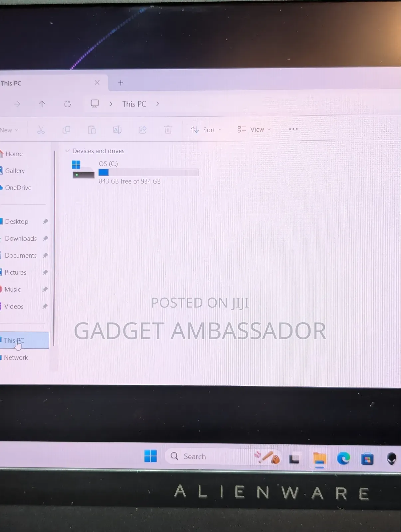The image size is (401, 532).
Task: Close the This PC tab
Action: tap(97, 82)
